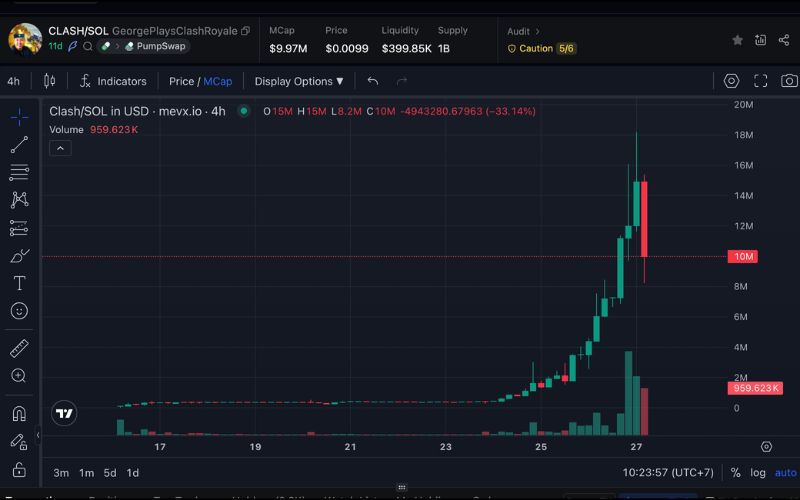Open the Indicators panel
This screenshot has width=800, height=500.
(113, 81)
